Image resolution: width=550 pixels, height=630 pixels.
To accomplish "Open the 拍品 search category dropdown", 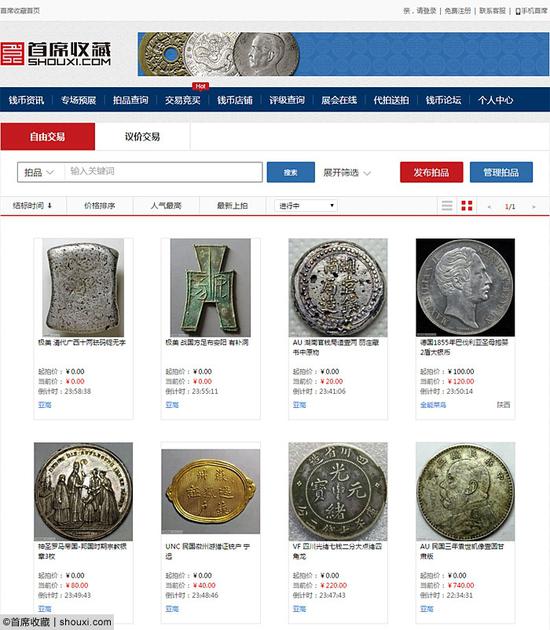I will [40, 172].
